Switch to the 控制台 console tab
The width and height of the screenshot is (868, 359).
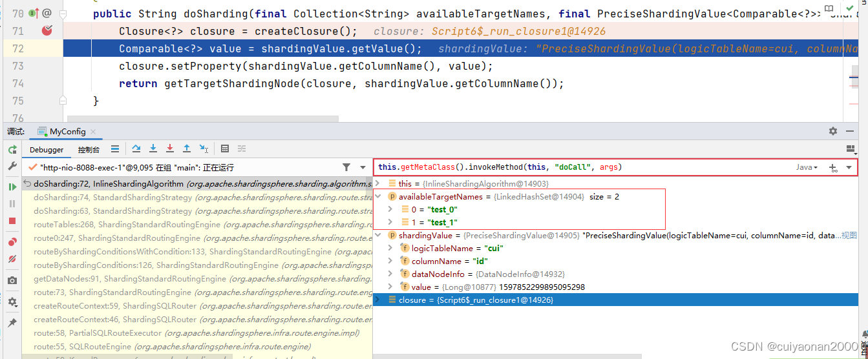pyautogui.click(x=89, y=149)
